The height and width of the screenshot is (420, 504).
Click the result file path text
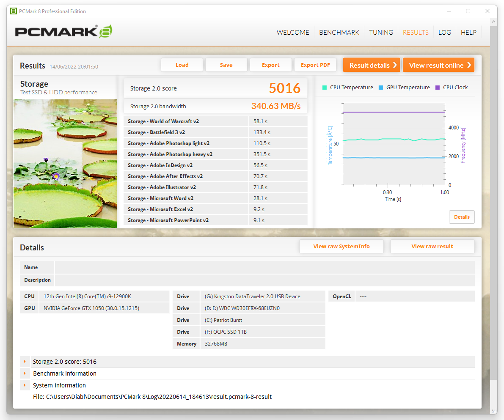click(152, 397)
